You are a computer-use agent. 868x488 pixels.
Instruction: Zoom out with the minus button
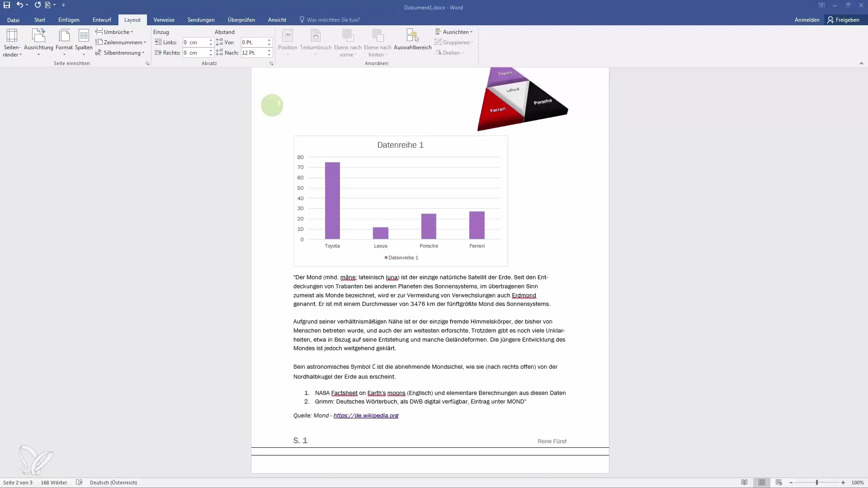pyautogui.click(x=791, y=483)
